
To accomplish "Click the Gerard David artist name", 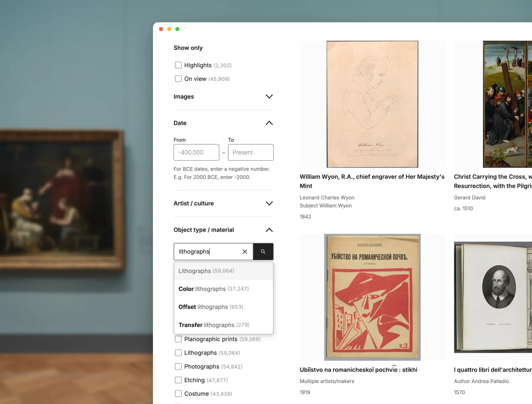I will coord(469,198).
